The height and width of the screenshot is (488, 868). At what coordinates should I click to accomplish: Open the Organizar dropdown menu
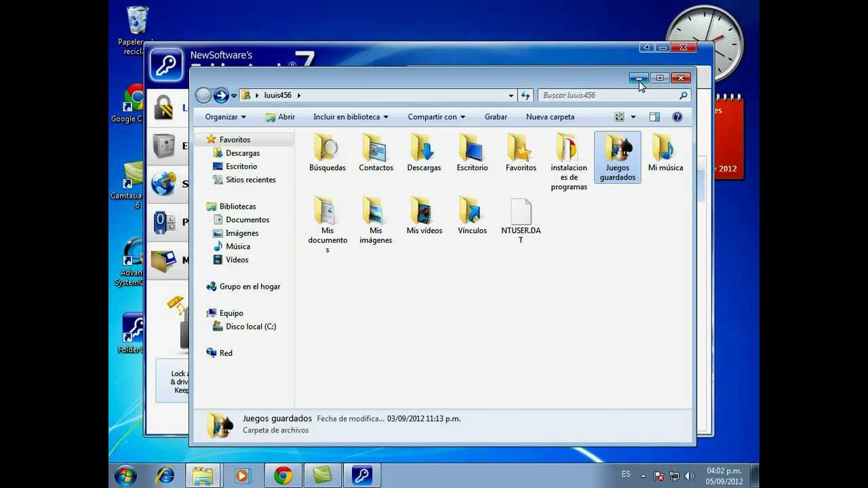click(225, 117)
